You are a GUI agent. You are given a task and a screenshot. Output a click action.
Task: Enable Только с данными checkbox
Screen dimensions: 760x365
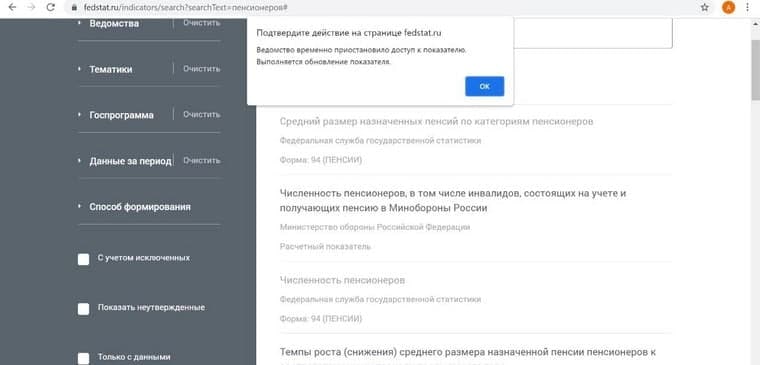(x=83, y=358)
